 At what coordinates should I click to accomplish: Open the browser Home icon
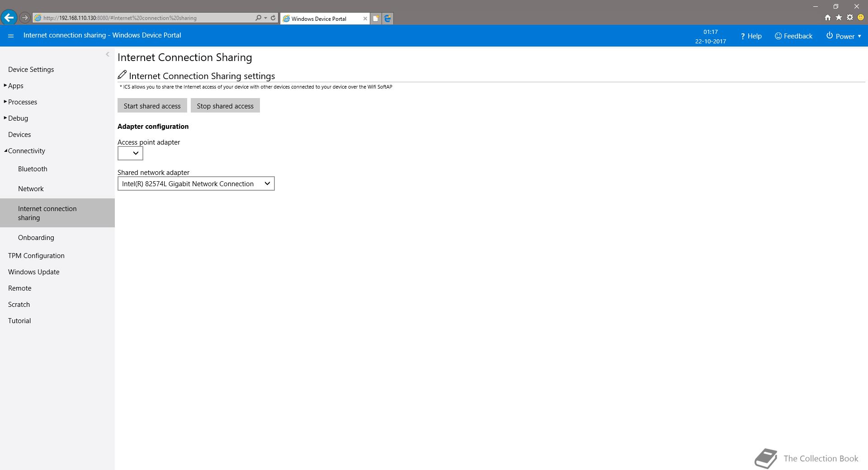(x=827, y=18)
